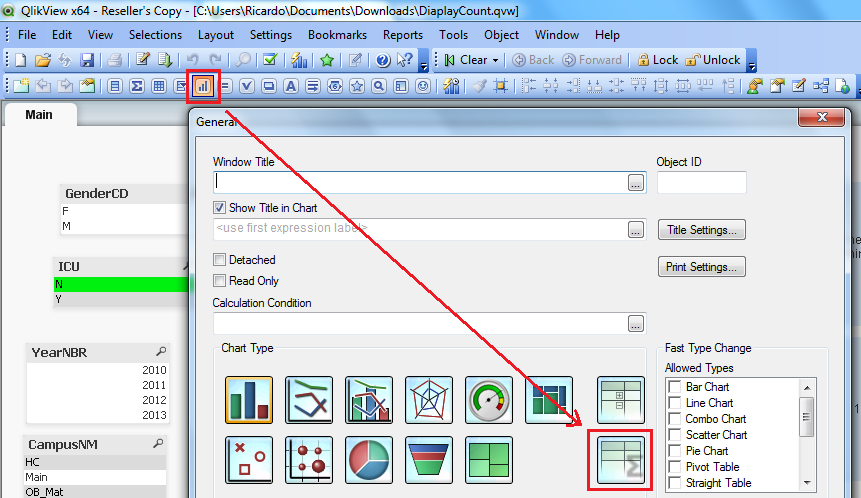Check Pivot Table in Allowed Types
This screenshot has height=498, width=861.
click(x=675, y=467)
